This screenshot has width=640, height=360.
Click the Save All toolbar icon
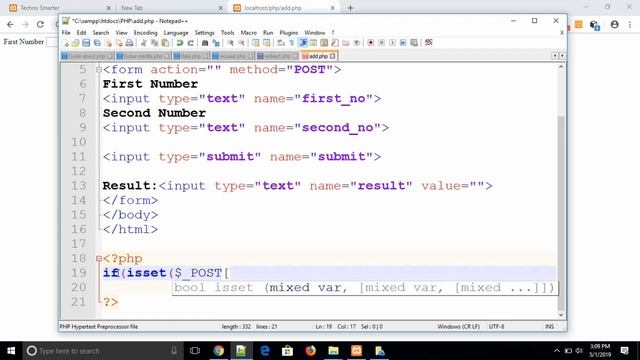pos(97,43)
